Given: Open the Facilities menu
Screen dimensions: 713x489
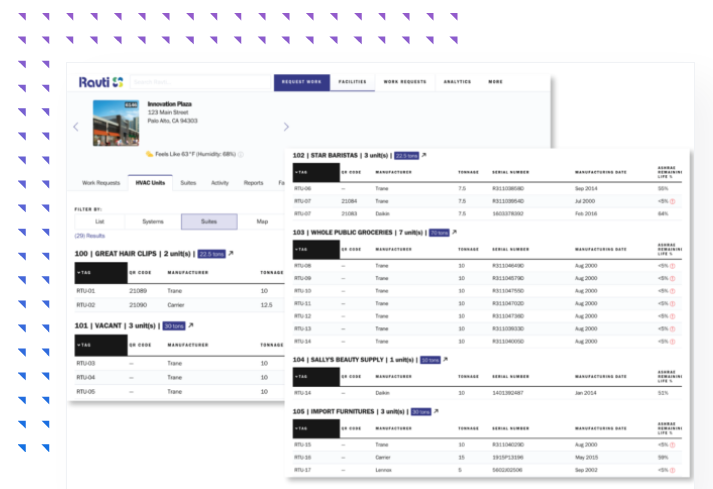Looking at the screenshot, I should click(352, 82).
